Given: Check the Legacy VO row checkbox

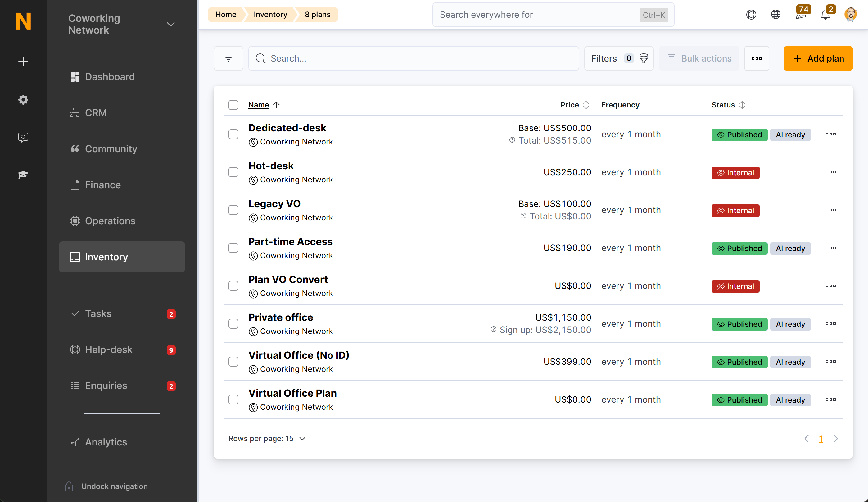Looking at the screenshot, I should (233, 210).
